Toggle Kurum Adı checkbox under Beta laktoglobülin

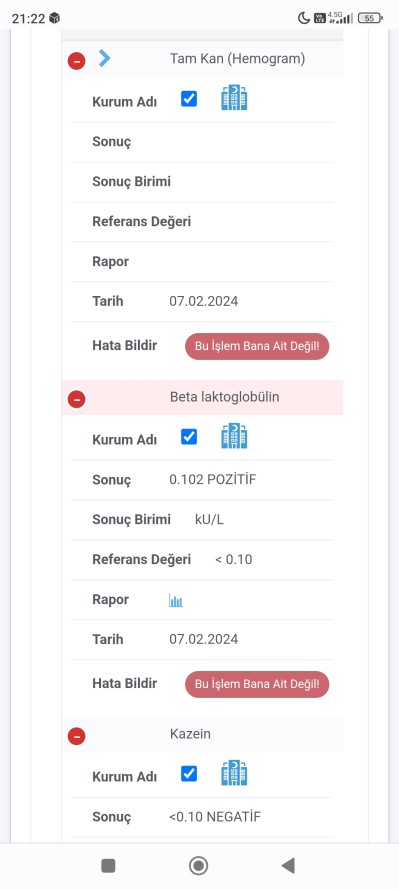point(189,437)
